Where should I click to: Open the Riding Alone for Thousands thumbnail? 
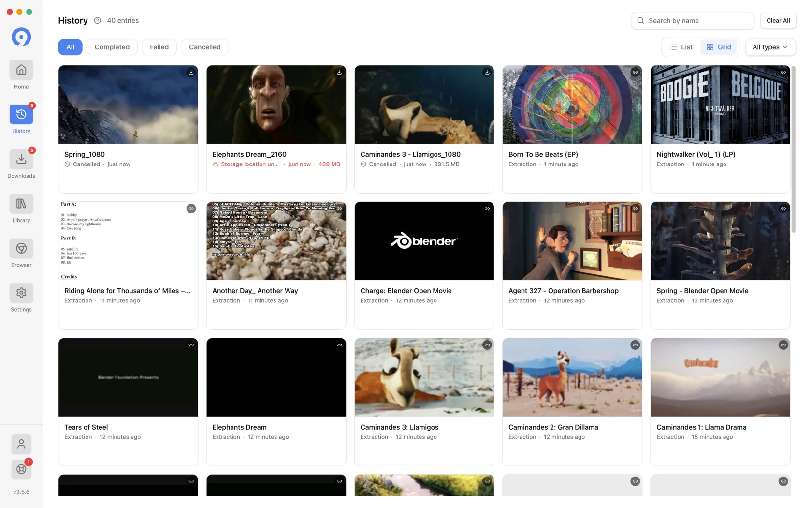click(x=128, y=241)
